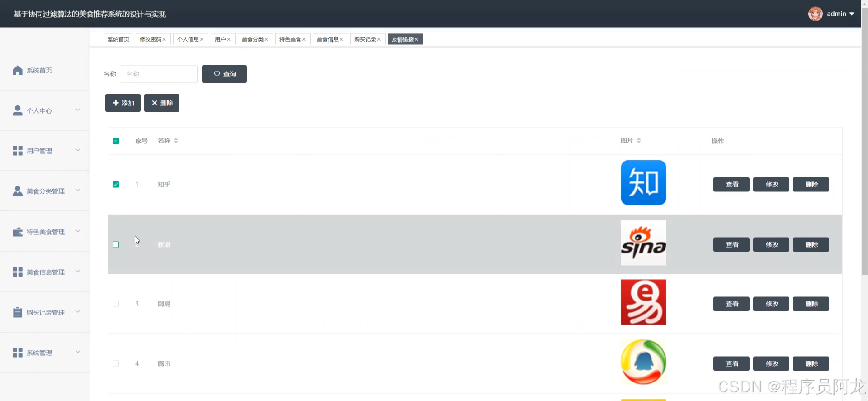The height and width of the screenshot is (401, 868).
Task: Click the 腾讯 name cell
Action: [164, 363]
